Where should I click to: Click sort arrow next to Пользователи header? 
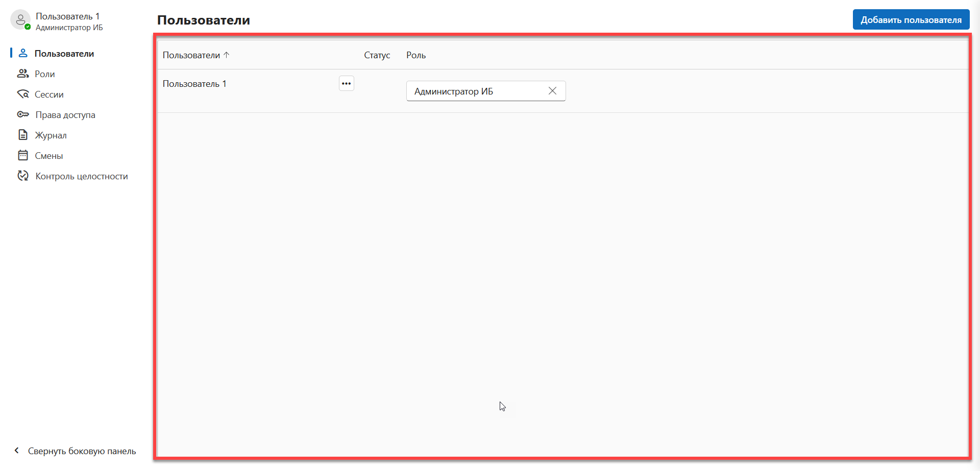click(227, 55)
